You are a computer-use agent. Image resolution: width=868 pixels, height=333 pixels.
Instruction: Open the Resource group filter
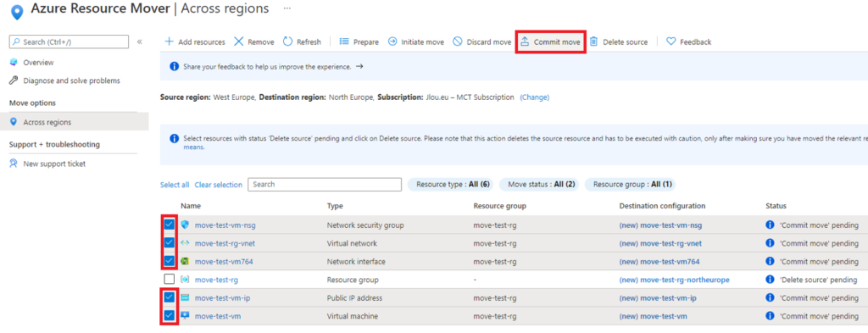[631, 185]
